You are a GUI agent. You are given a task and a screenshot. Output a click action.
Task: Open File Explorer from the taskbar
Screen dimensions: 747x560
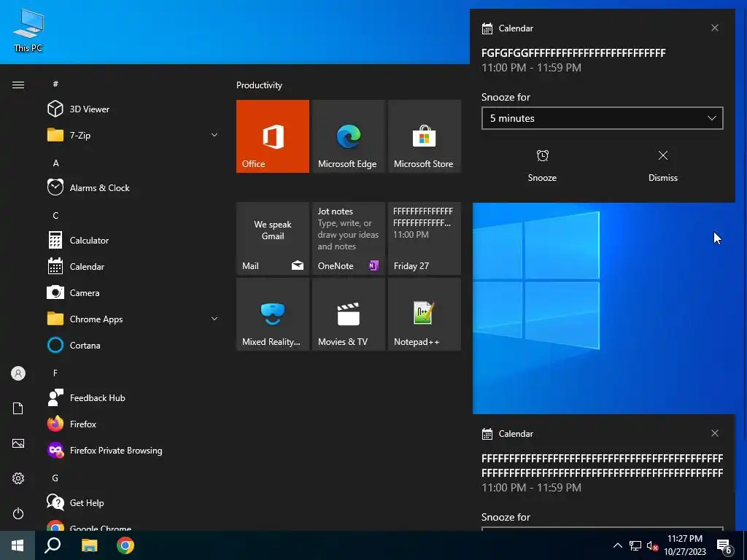click(89, 545)
